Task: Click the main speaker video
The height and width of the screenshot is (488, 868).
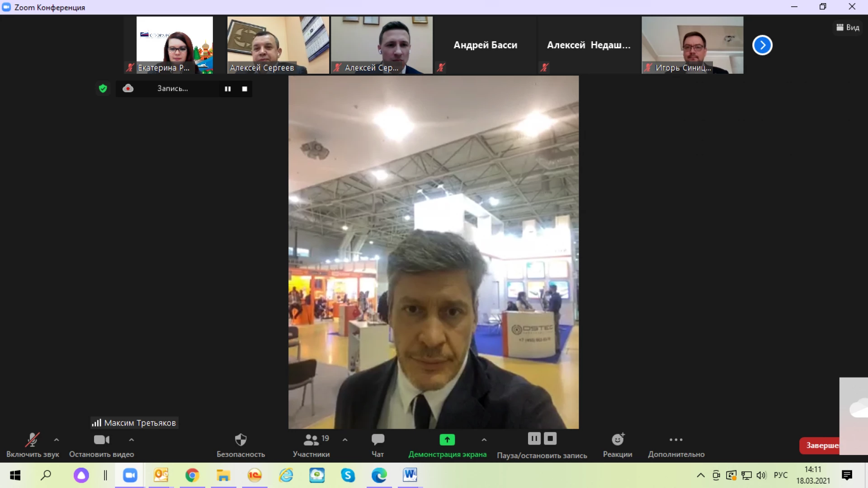Action: [x=434, y=252]
